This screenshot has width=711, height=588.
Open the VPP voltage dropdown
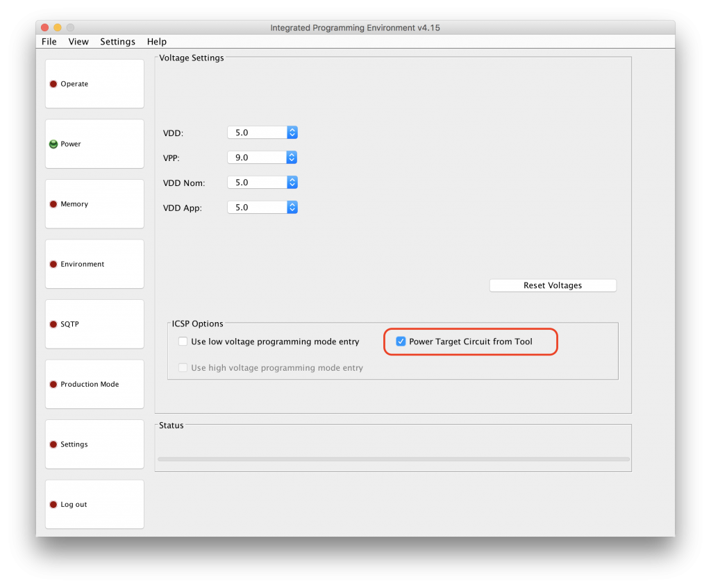tap(292, 158)
